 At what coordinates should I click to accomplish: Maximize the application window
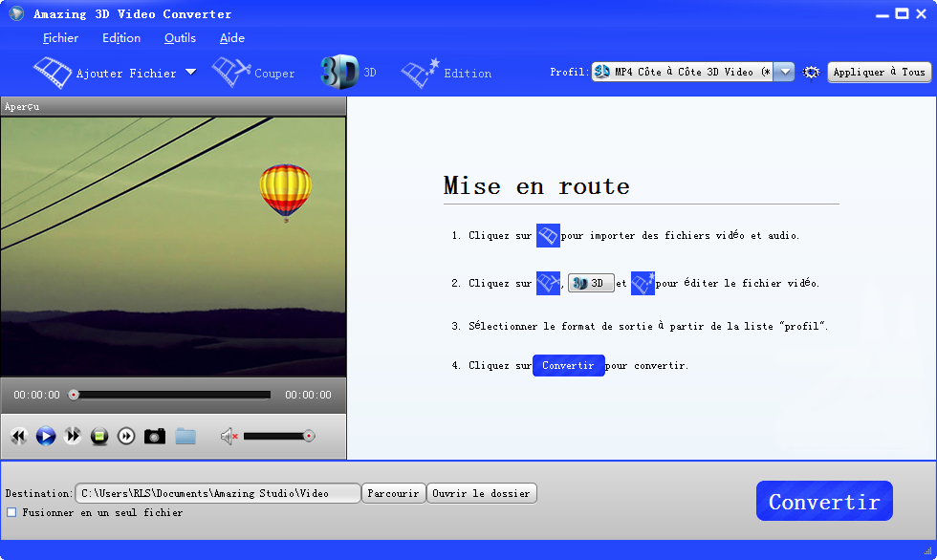[902, 13]
